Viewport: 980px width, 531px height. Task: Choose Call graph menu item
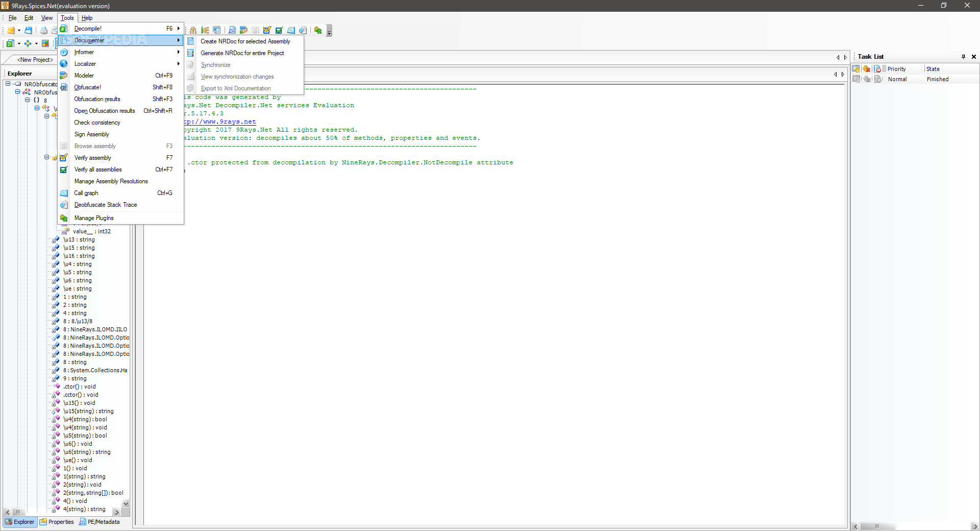[120, 193]
